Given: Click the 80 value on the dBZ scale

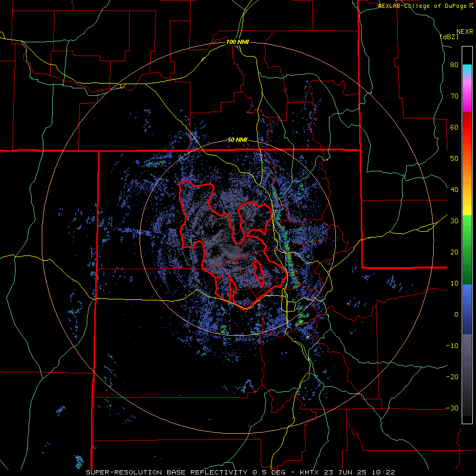Looking at the screenshot, I should click(x=454, y=65).
